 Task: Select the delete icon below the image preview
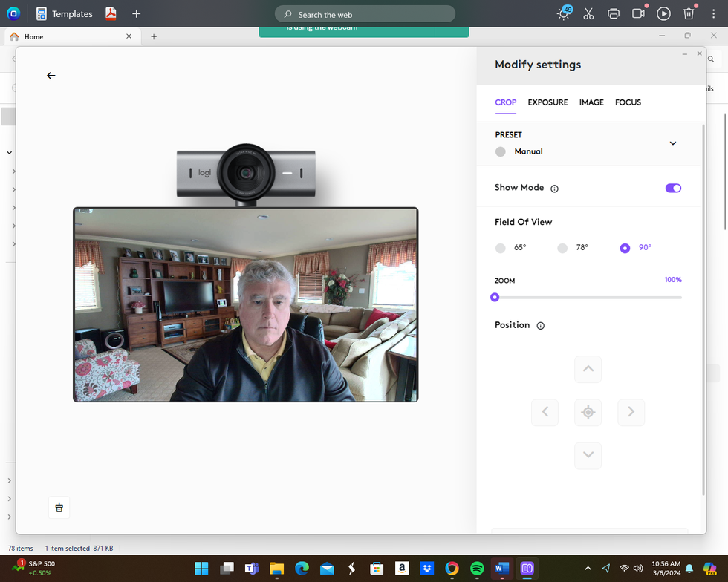click(59, 507)
